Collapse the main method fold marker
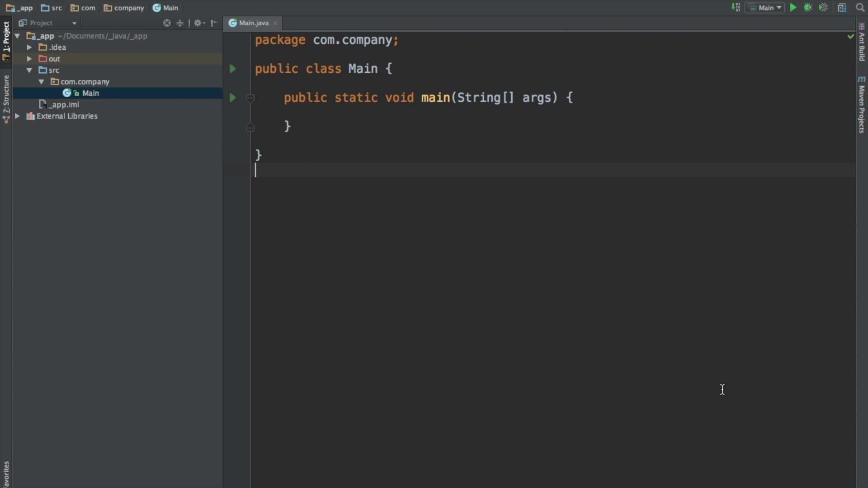Screen dimensions: 868x488 250,98
